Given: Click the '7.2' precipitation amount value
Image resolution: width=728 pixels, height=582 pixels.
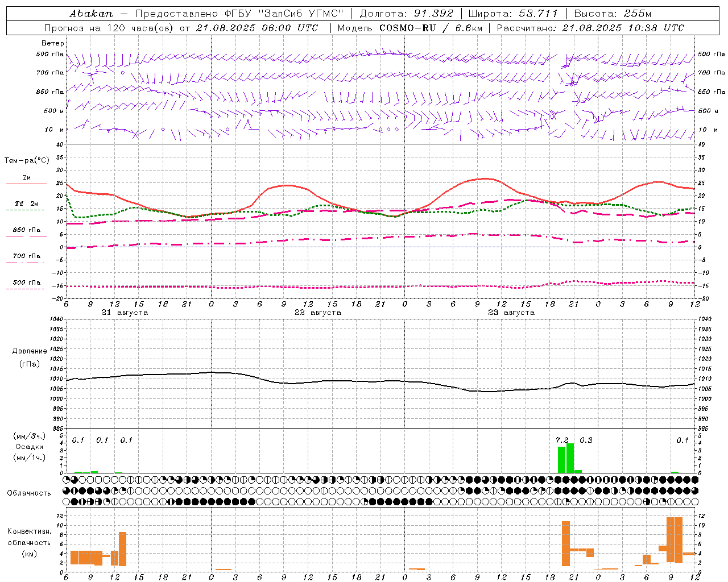Looking at the screenshot, I should pos(562,440).
